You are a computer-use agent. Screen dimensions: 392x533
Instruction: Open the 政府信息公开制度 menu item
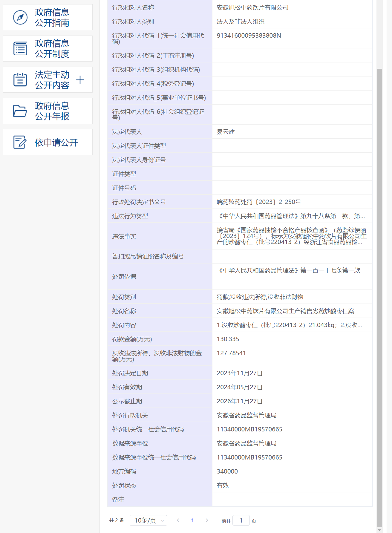(x=48, y=48)
